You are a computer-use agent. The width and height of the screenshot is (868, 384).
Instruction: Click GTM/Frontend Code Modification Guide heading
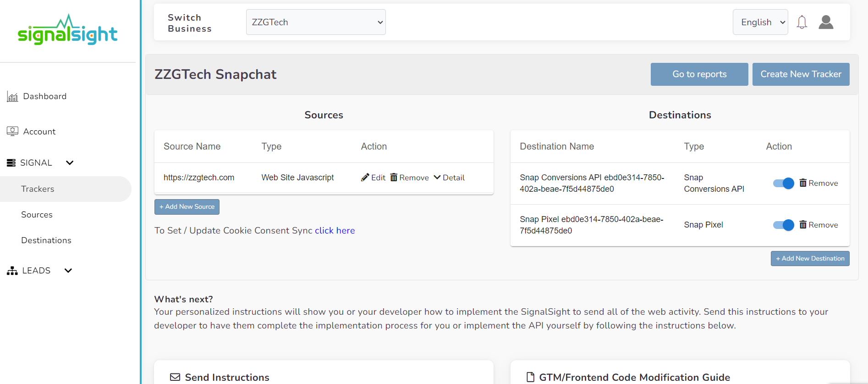pyautogui.click(x=634, y=377)
